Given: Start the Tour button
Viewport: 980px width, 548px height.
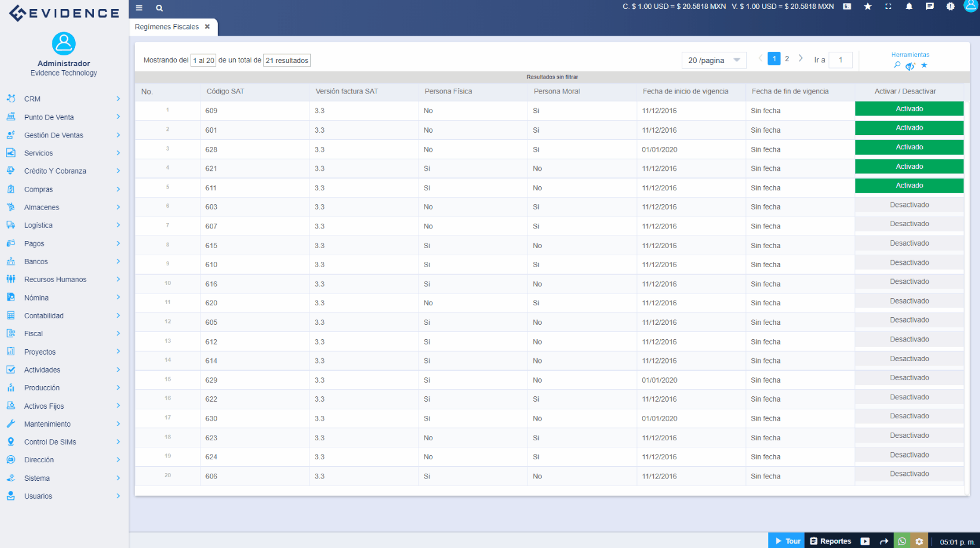Looking at the screenshot, I should [787, 541].
